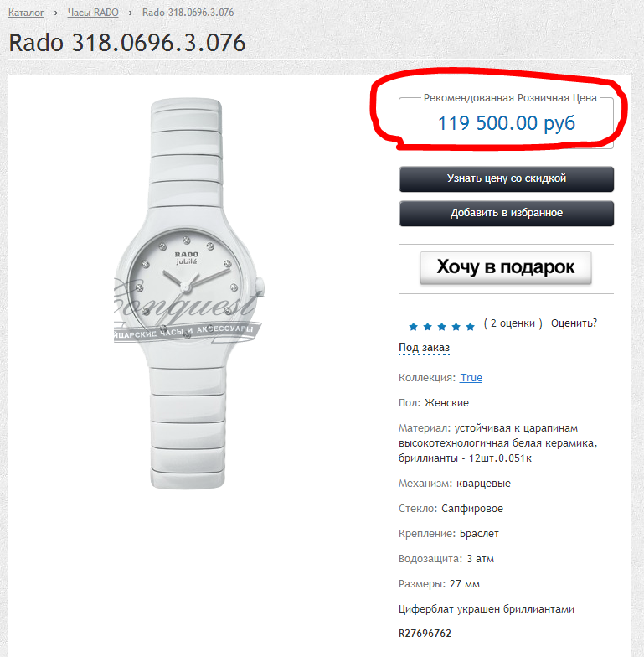
Task: Click the product title heading
Action: tap(127, 43)
